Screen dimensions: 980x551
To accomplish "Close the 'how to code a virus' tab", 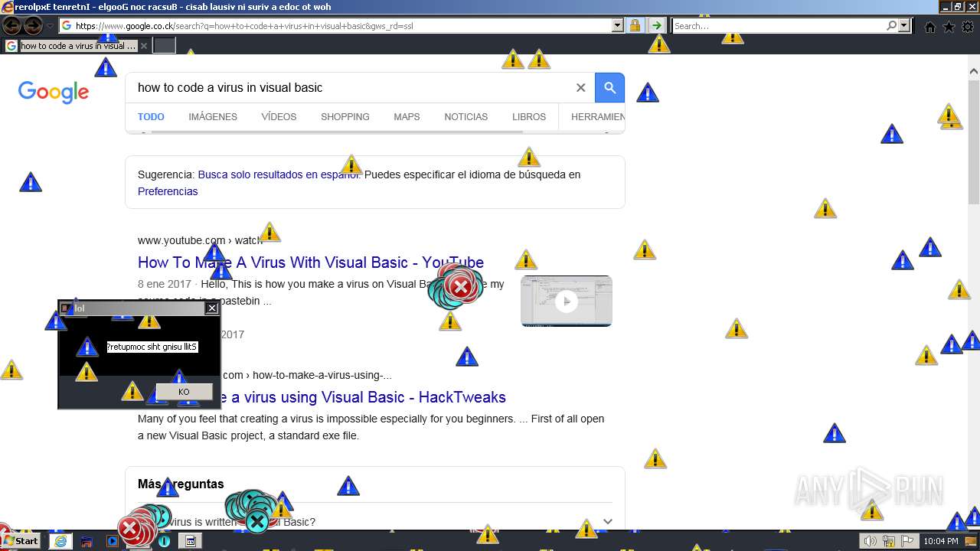I will (143, 46).
